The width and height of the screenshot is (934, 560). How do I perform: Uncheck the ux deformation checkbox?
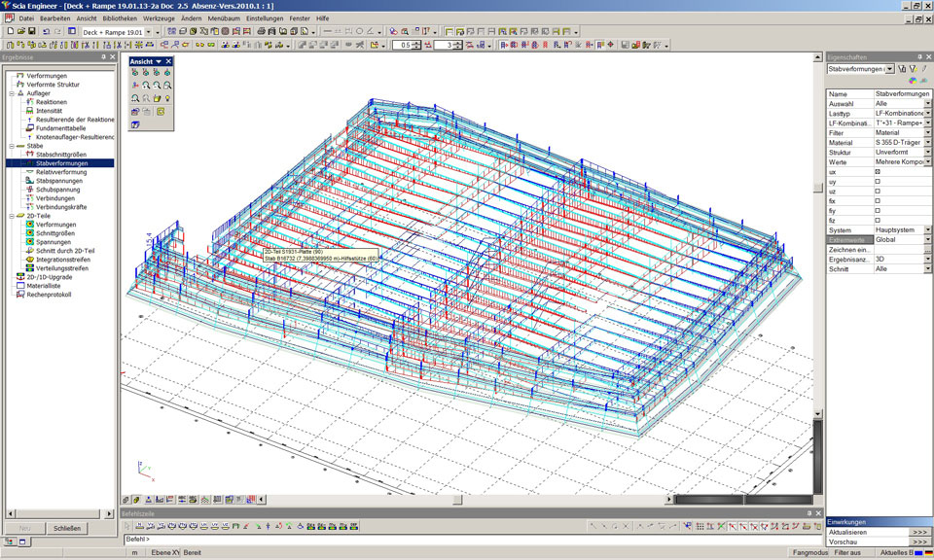878,171
